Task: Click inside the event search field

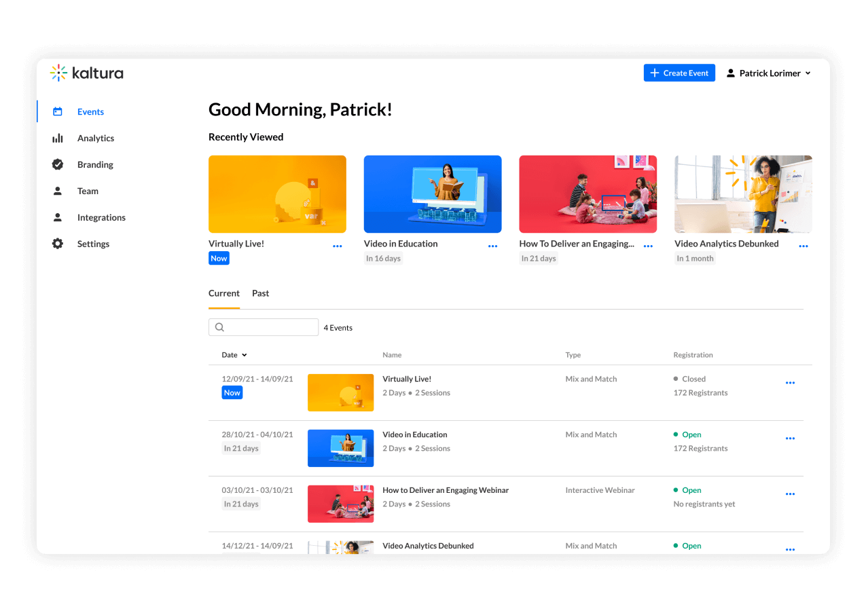Action: 268,327
